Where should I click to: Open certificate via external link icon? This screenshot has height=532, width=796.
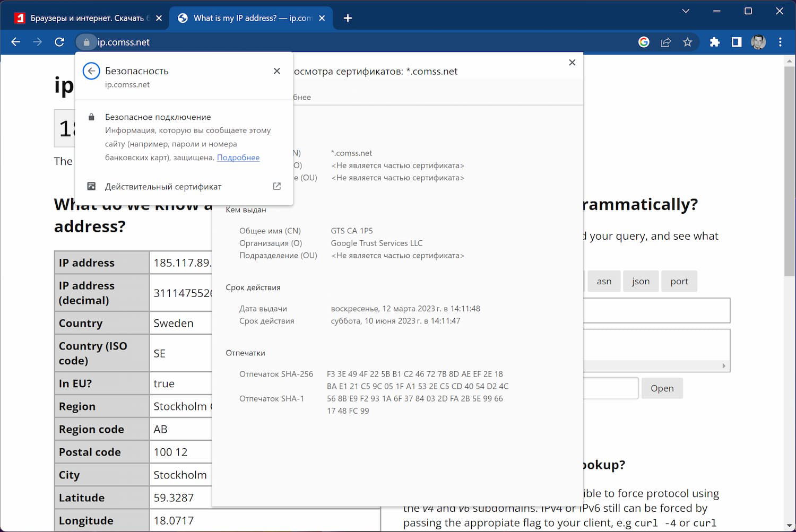[277, 186]
